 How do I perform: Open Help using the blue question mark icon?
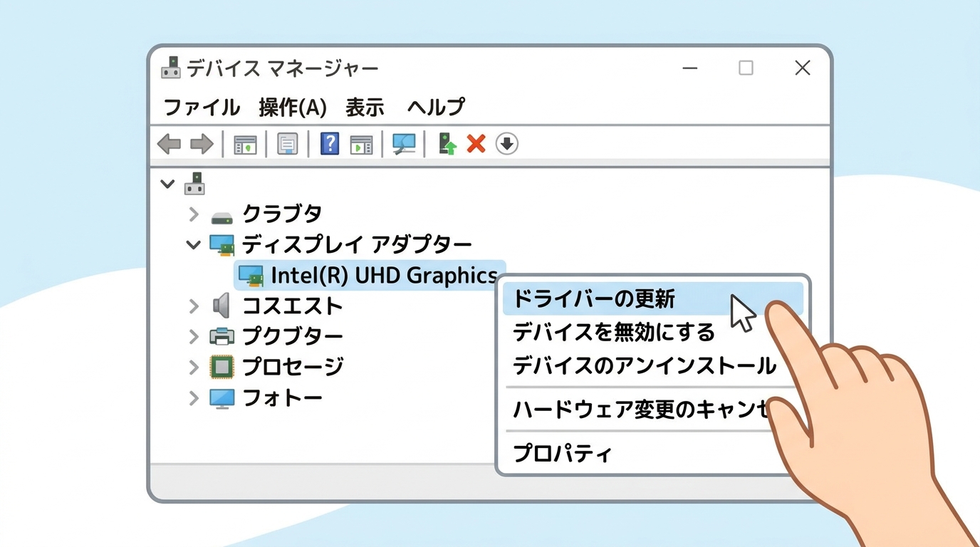pos(329,143)
